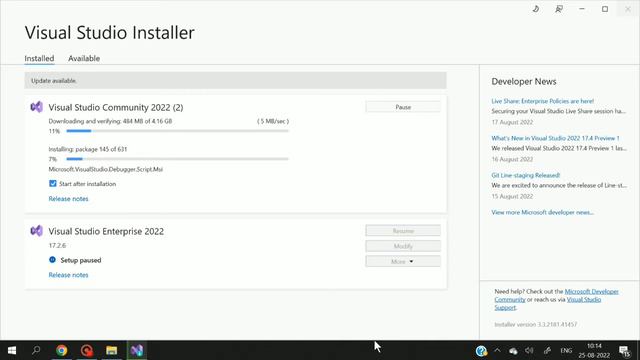The image size is (640, 360).
Task: Click Installing: package 145 of 631 text
Action: [88, 149]
